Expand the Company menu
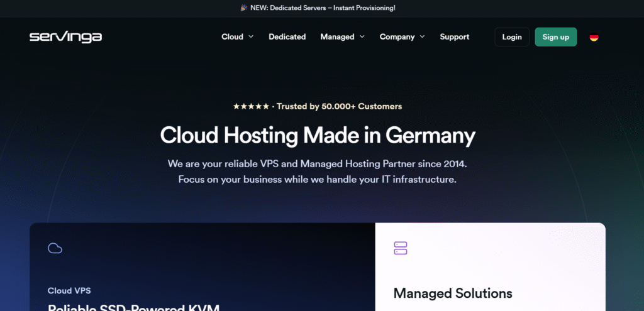 pyautogui.click(x=402, y=37)
